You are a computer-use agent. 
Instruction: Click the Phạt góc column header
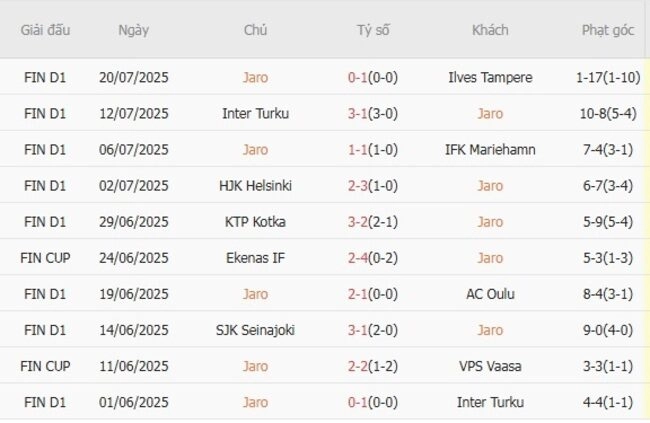[608, 30]
